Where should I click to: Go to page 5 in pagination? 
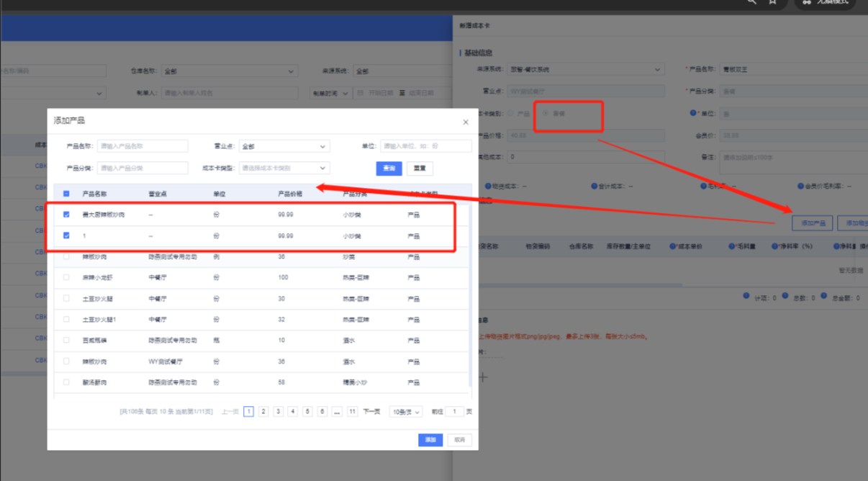point(307,412)
